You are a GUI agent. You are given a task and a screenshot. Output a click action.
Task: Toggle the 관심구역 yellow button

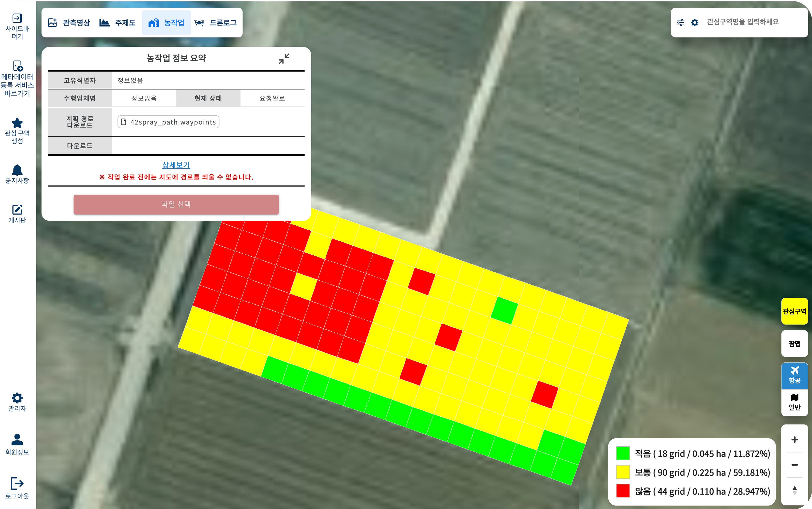[794, 311]
